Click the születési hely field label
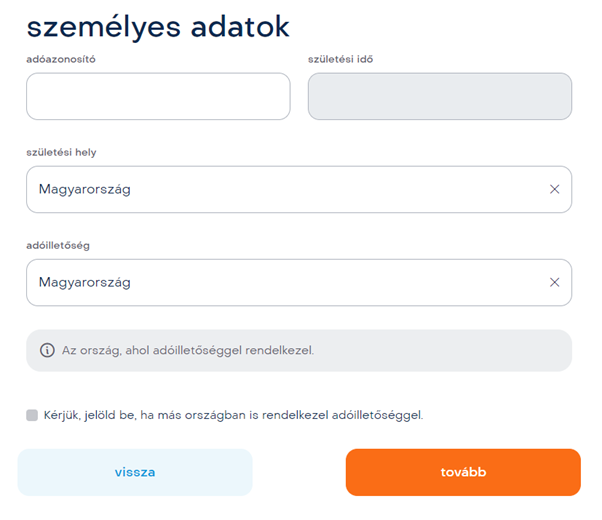The height and width of the screenshot is (520, 602). pyautogui.click(x=61, y=152)
